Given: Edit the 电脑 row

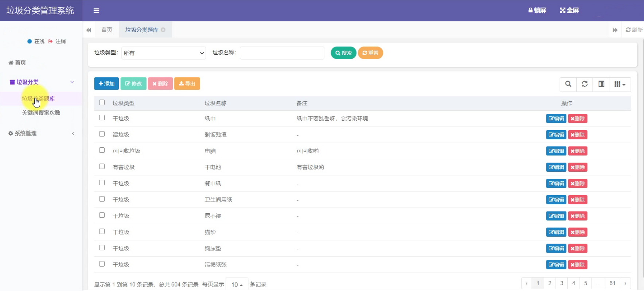Looking at the screenshot, I should coord(556,151).
